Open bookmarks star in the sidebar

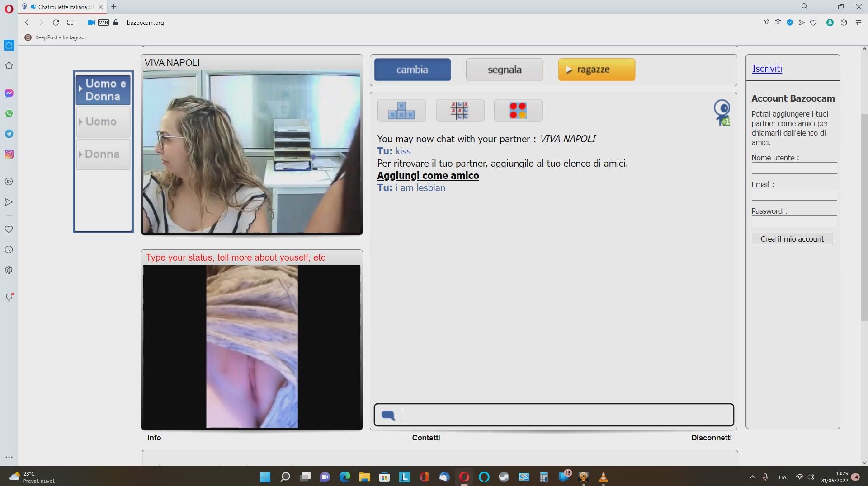[x=9, y=65]
